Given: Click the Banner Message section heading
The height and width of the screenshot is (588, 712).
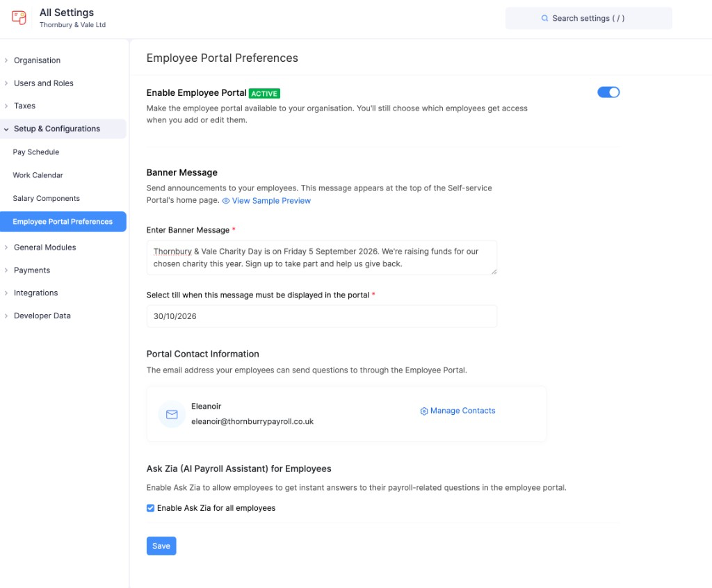Looking at the screenshot, I should pyautogui.click(x=181, y=172).
